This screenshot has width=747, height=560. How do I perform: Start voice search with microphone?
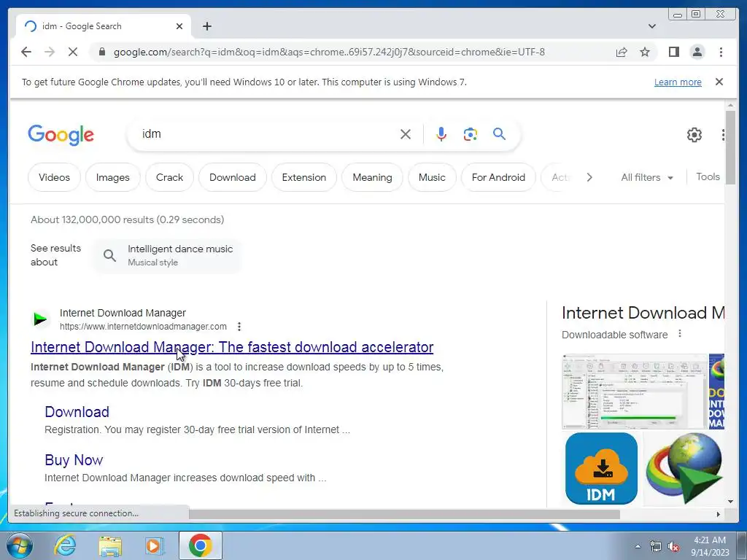441,134
